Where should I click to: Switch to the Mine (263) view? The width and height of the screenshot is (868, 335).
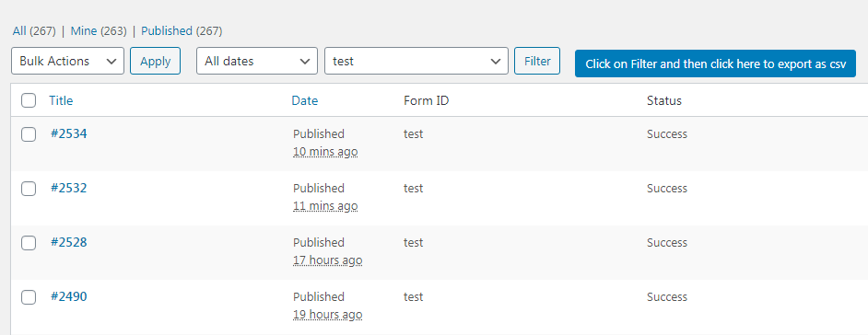(x=99, y=31)
